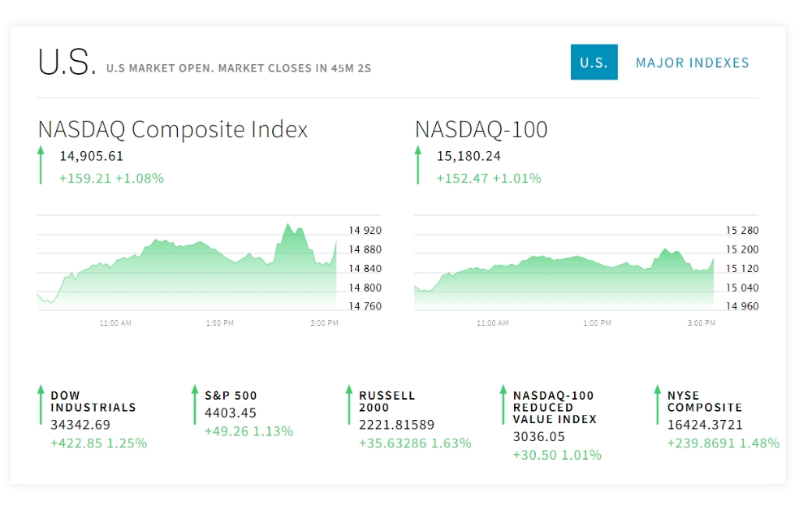Click the 14 960 axis label on NASDAQ-100 chart
This screenshot has height=519, width=812.
[x=742, y=306]
